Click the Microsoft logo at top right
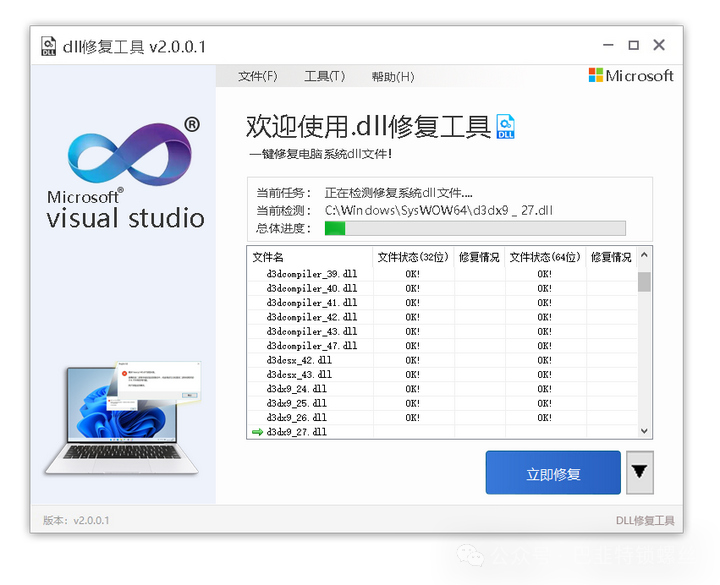 tap(630, 75)
